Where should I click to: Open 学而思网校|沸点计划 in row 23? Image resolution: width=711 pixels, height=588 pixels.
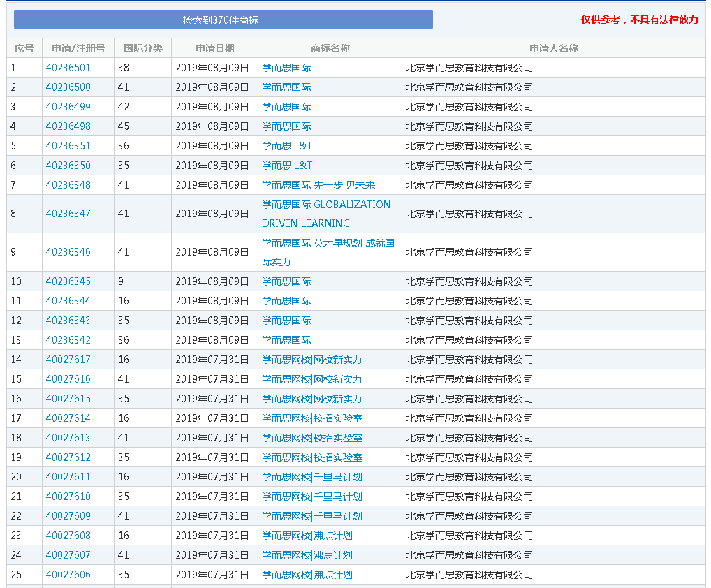[307, 536]
